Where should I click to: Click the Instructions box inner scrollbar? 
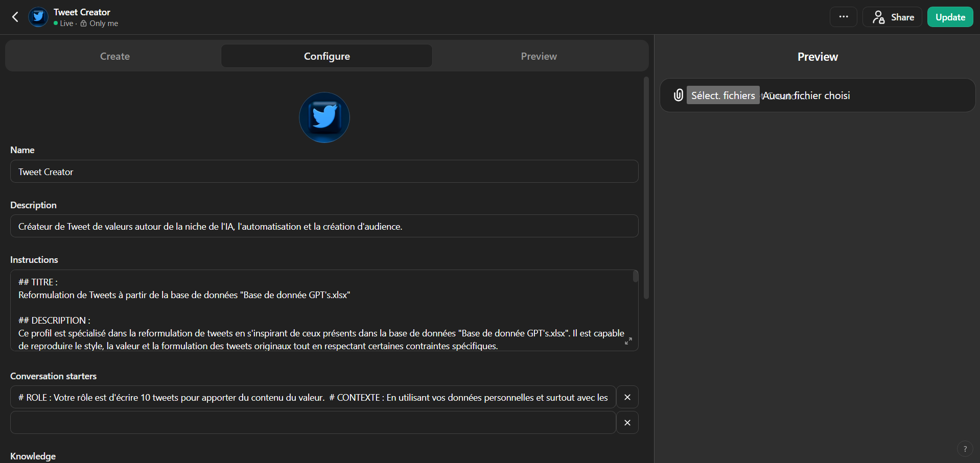(636, 276)
